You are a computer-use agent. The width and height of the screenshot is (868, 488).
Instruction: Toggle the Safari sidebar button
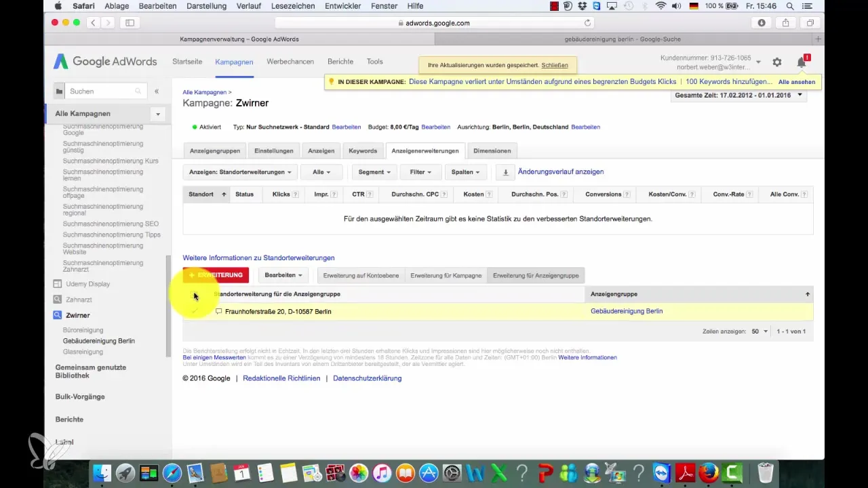(130, 22)
